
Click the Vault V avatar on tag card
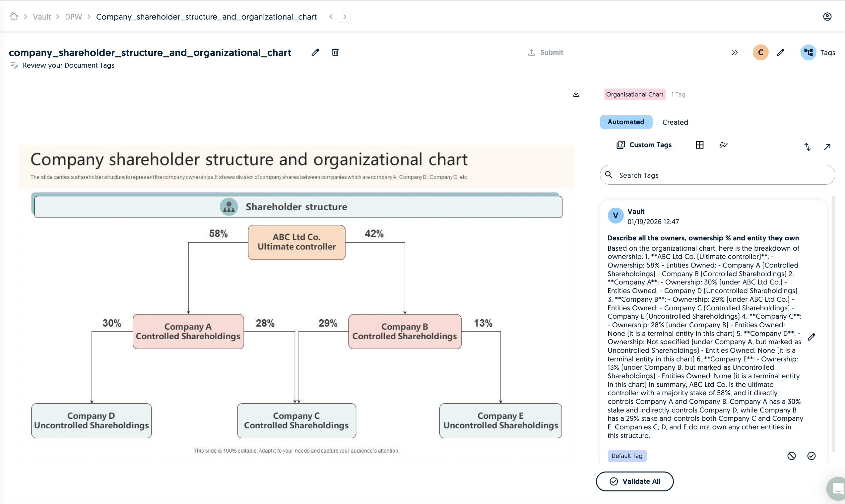616,216
